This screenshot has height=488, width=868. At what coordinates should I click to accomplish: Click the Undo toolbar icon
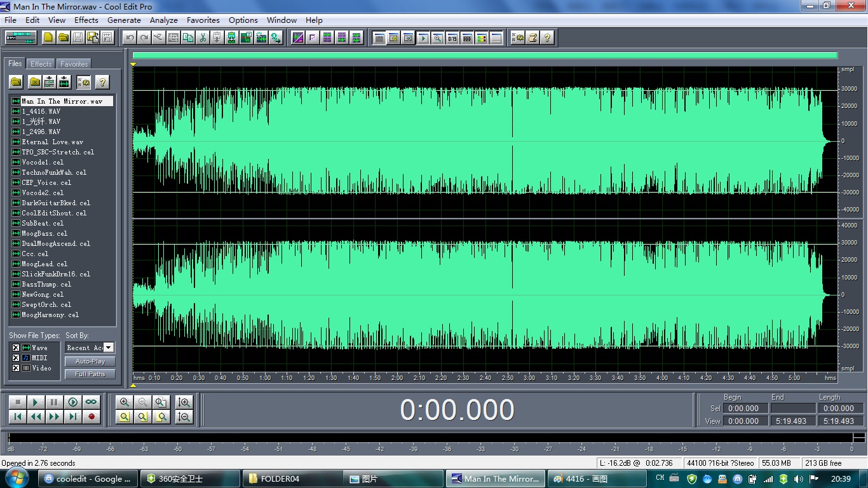tap(130, 37)
